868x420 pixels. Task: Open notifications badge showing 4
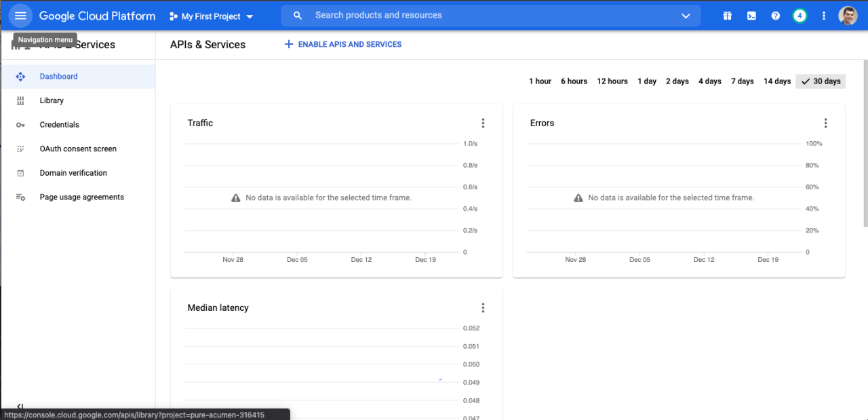[x=800, y=16]
